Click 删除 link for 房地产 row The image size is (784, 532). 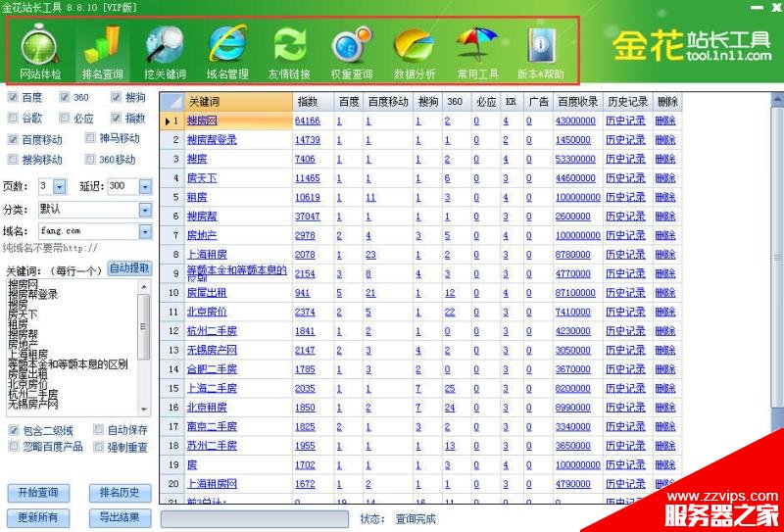click(665, 235)
